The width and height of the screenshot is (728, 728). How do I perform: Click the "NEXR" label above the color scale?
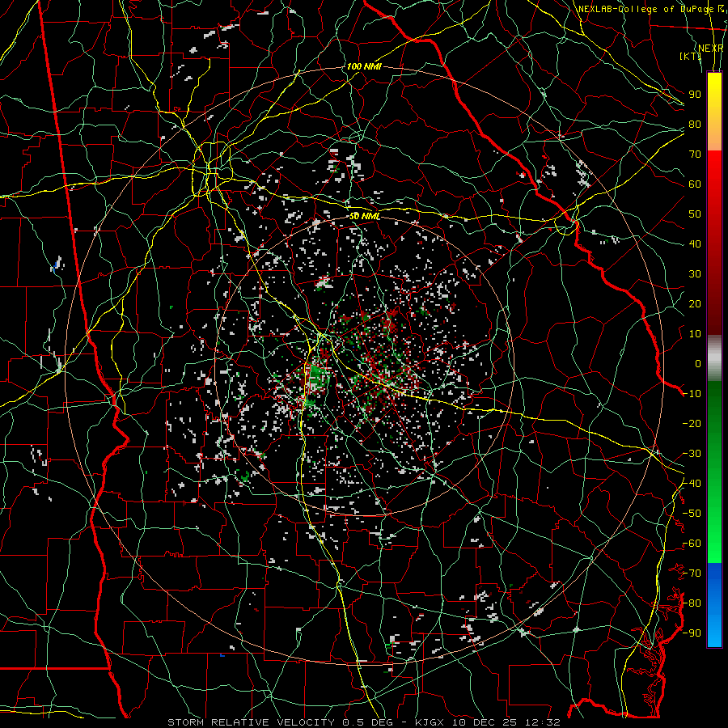tap(711, 49)
